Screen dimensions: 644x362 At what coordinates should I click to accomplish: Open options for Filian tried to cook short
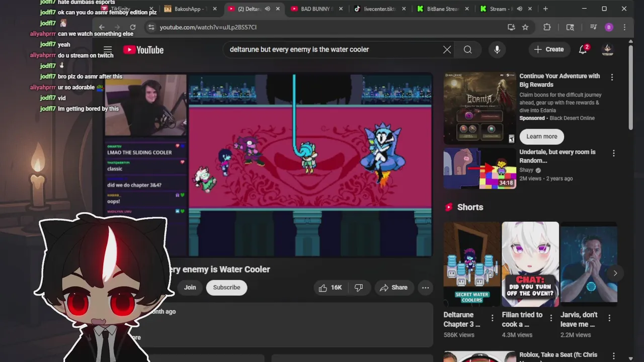tap(551, 318)
